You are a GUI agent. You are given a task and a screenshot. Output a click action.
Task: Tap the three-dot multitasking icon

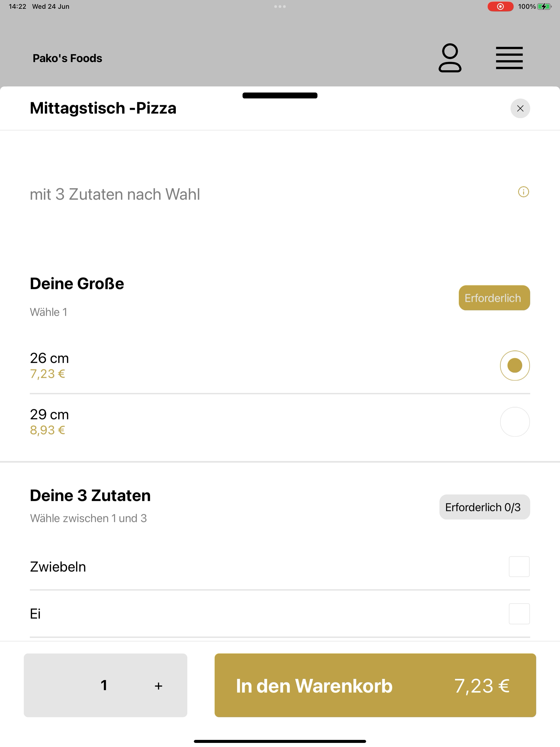pos(280,6)
